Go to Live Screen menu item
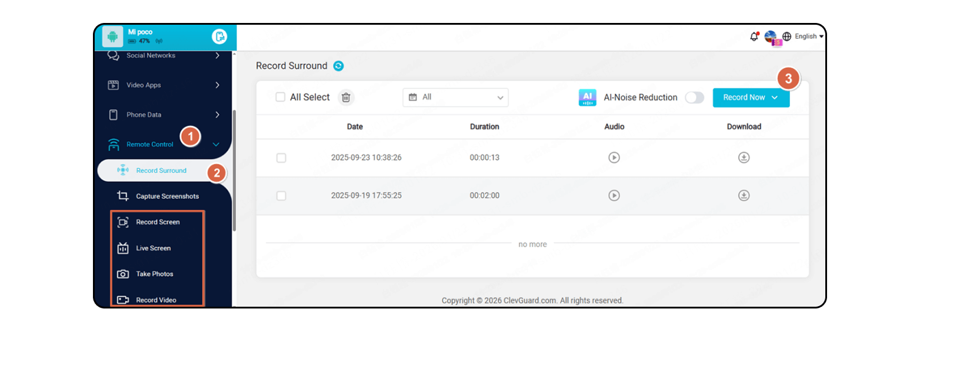 pos(153,248)
